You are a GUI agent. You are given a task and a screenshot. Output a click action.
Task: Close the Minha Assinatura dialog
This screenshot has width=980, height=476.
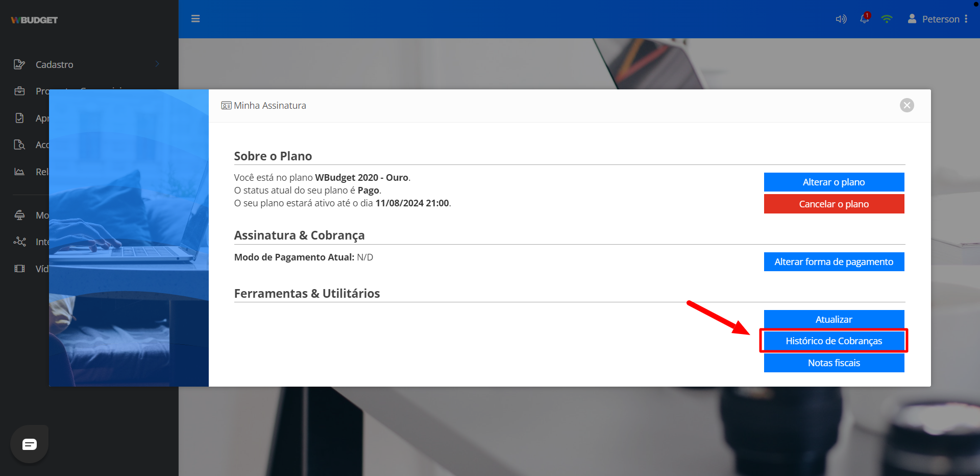[907, 105]
